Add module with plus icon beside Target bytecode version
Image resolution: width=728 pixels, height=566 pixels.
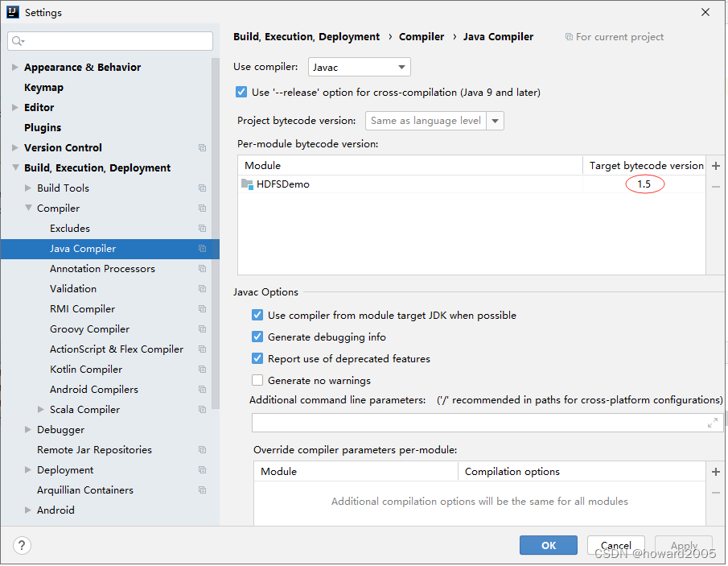tap(715, 166)
